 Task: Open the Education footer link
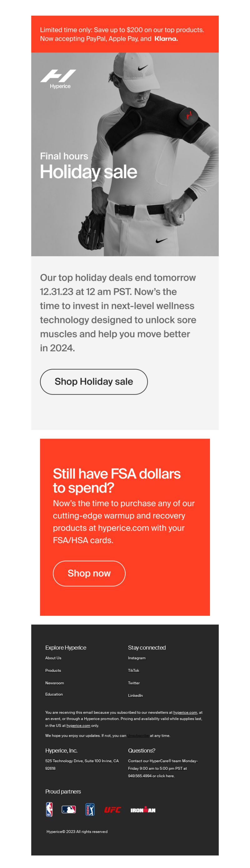pyautogui.click(x=54, y=694)
